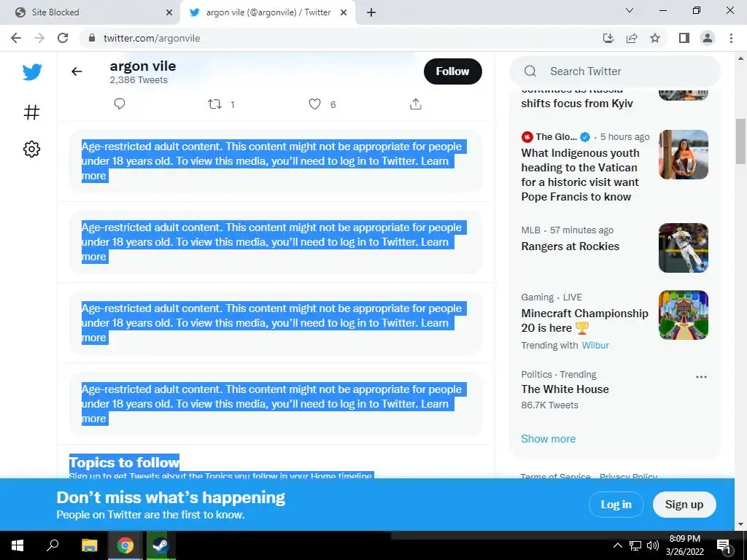Open Steam from the taskbar

(x=160, y=545)
